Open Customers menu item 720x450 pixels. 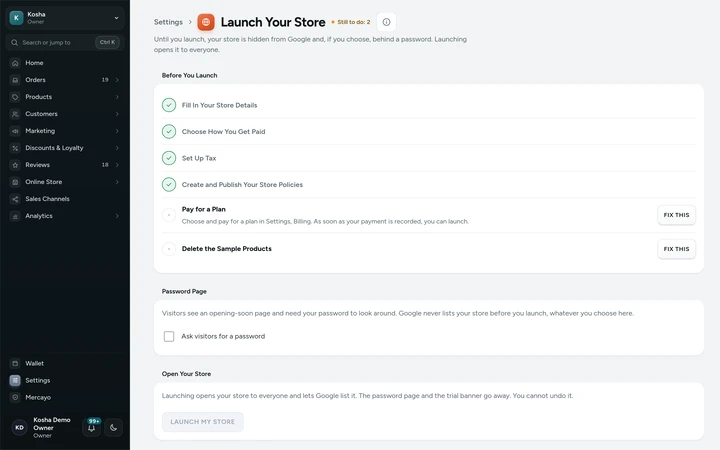tap(65, 114)
